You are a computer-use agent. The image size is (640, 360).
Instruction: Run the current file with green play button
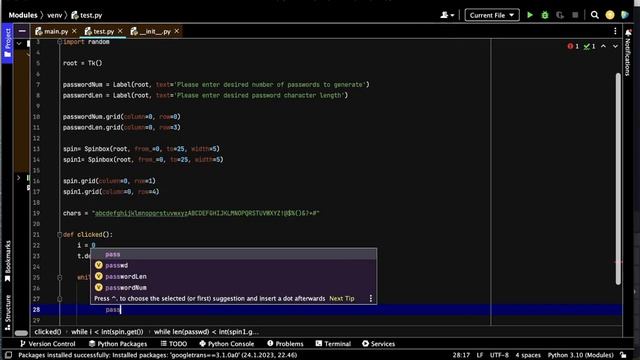click(530, 15)
